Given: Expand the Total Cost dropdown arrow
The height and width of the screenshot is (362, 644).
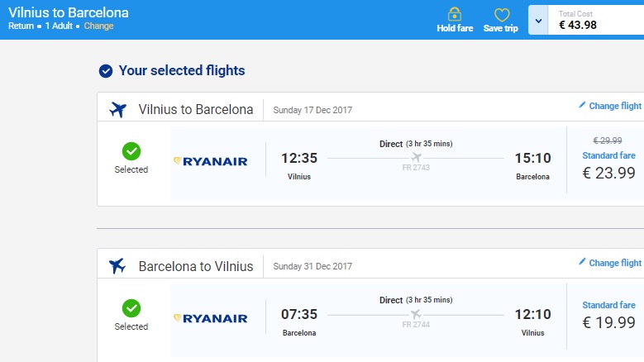Looking at the screenshot, I should pos(538,20).
